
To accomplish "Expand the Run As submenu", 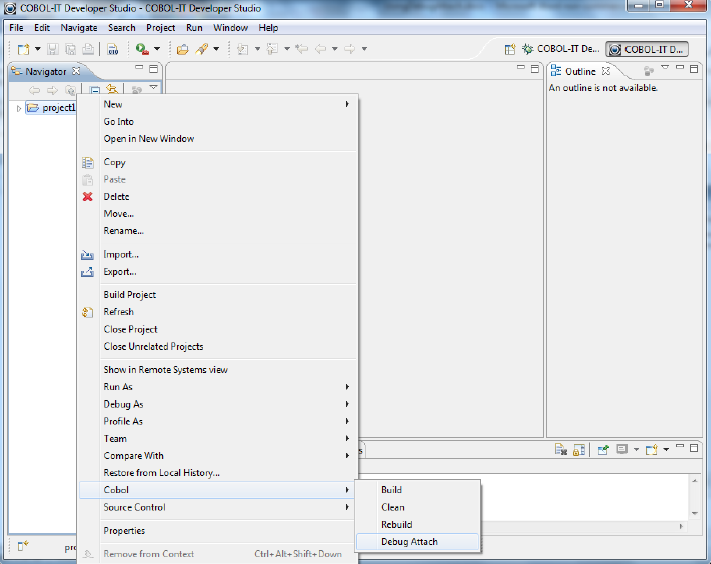I will 218,387.
